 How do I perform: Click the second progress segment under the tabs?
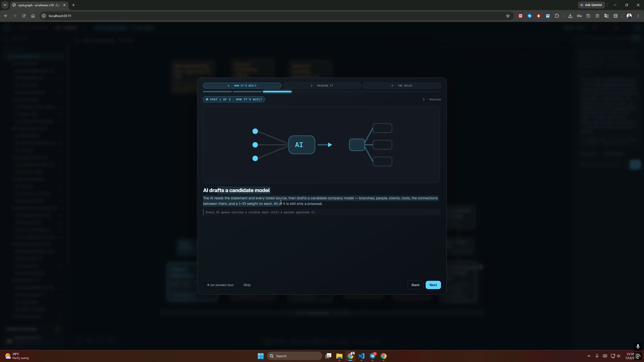click(x=247, y=92)
